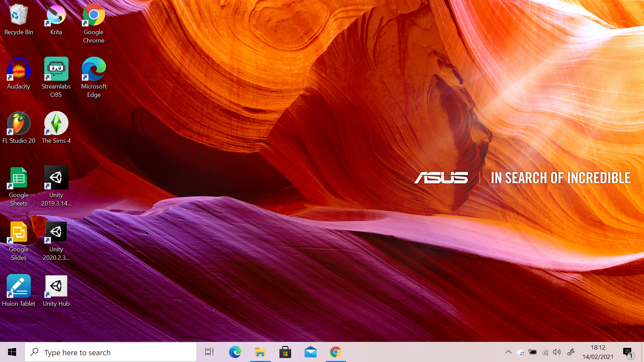Image resolution: width=644 pixels, height=362 pixels.
Task: Select the Unity 2019.3.14 shortcut
Action: click(x=56, y=178)
